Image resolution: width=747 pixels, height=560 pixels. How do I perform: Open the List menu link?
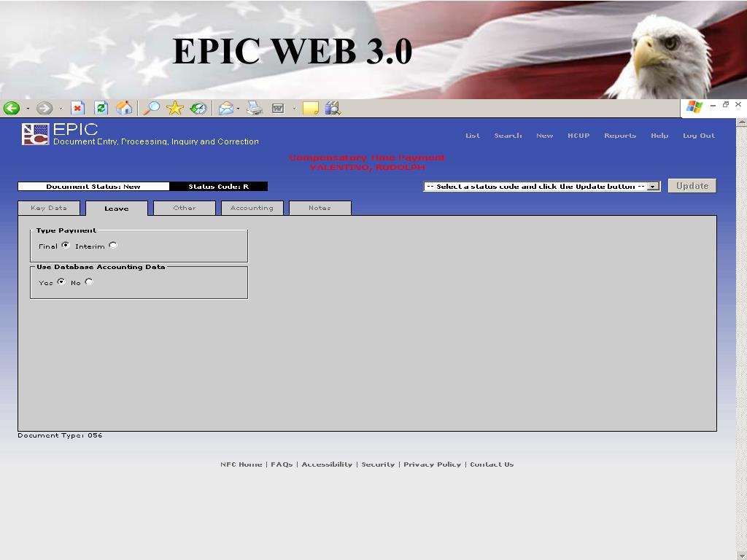point(473,136)
